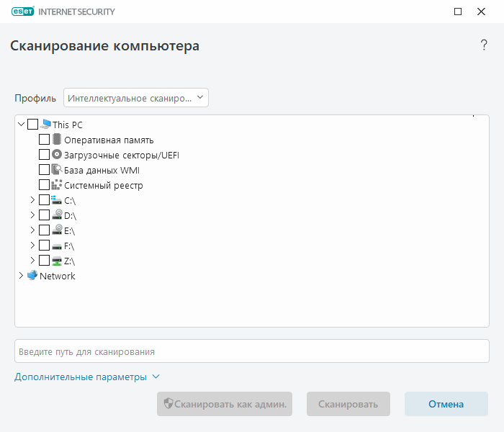Click the Оперативная память memory chip icon

tap(57, 139)
